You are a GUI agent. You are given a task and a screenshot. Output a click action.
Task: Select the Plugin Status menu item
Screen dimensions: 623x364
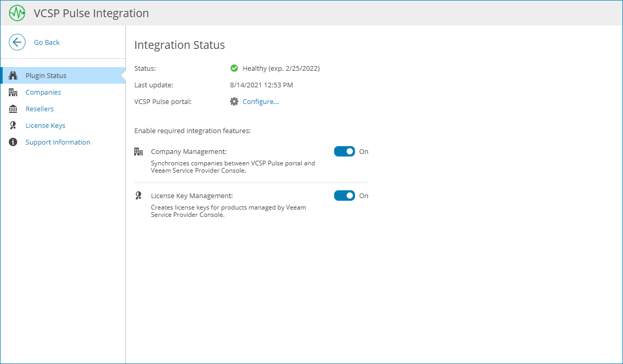pos(46,75)
